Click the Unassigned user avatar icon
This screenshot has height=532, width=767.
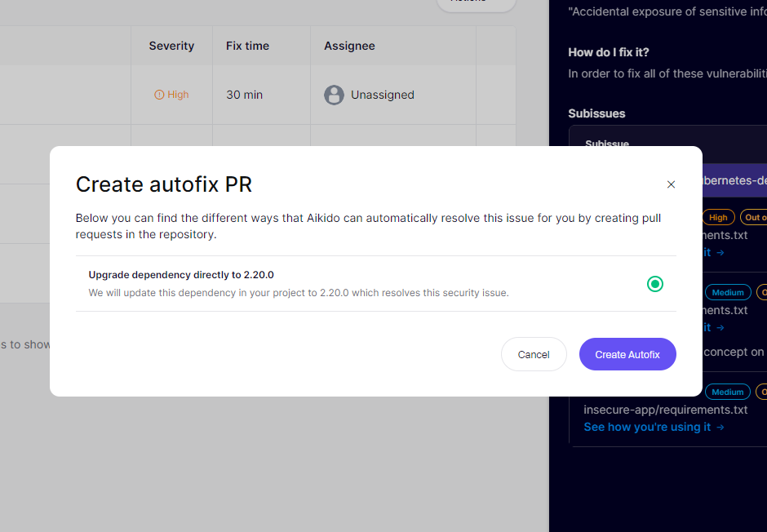334,95
